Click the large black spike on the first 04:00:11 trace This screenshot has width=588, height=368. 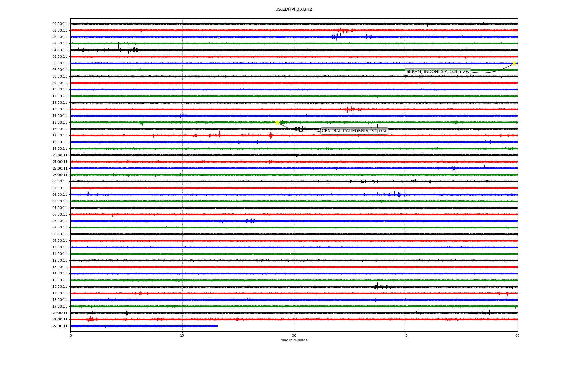(x=119, y=49)
